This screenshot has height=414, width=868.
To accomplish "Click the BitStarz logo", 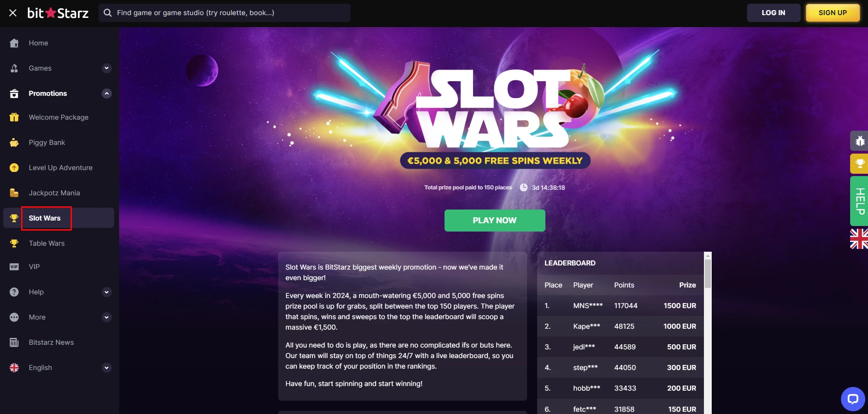I will [x=58, y=13].
